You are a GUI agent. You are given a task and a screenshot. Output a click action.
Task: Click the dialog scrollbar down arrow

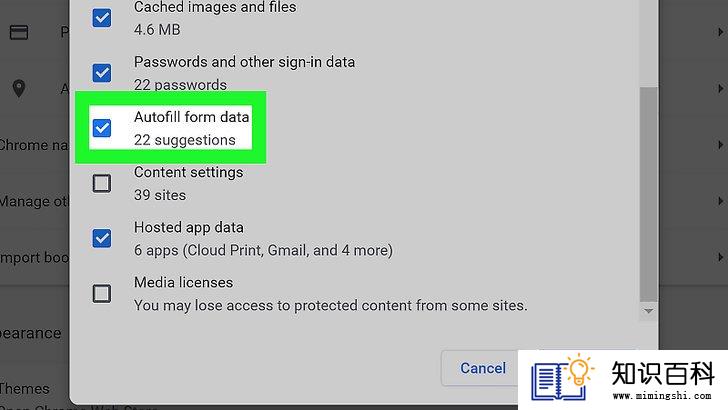coord(648,311)
